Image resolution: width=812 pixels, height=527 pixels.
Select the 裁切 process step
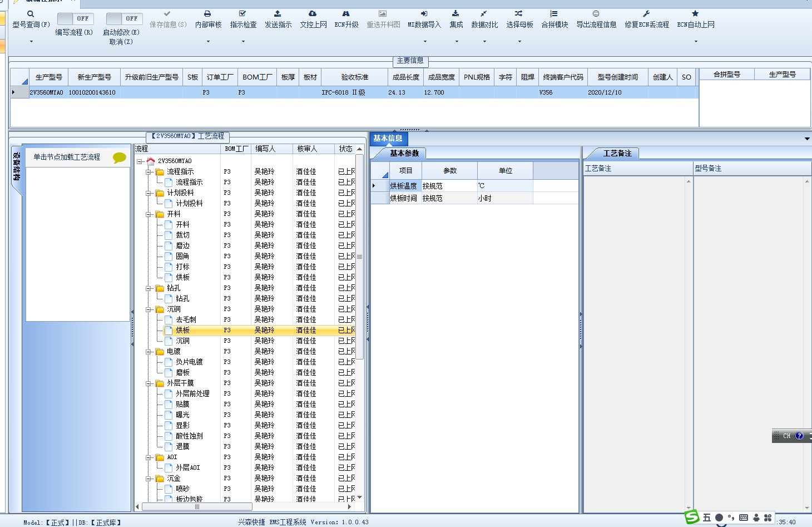click(x=183, y=235)
